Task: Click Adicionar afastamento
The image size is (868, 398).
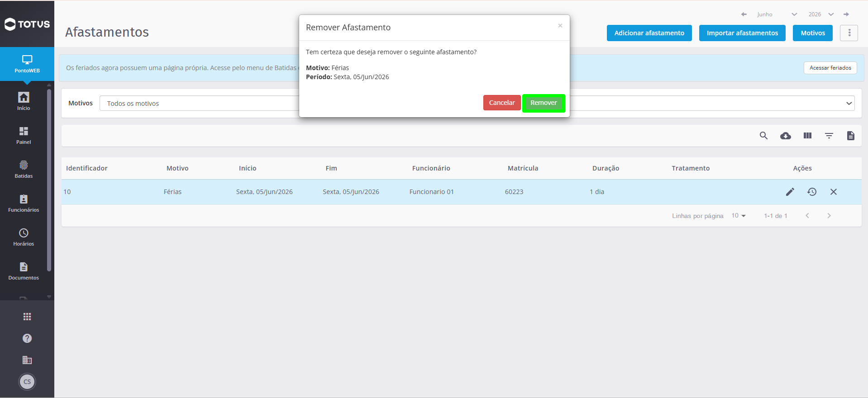Action: tap(649, 33)
